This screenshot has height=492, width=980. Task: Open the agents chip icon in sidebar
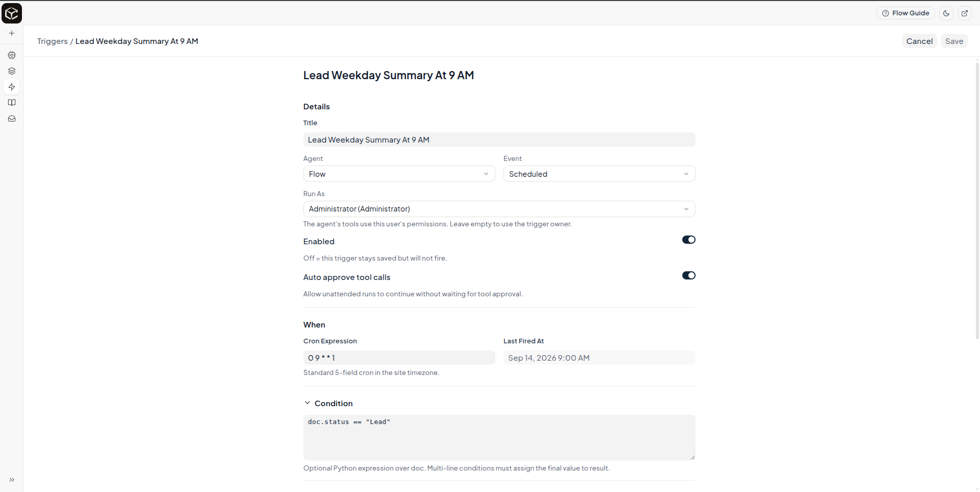12,55
